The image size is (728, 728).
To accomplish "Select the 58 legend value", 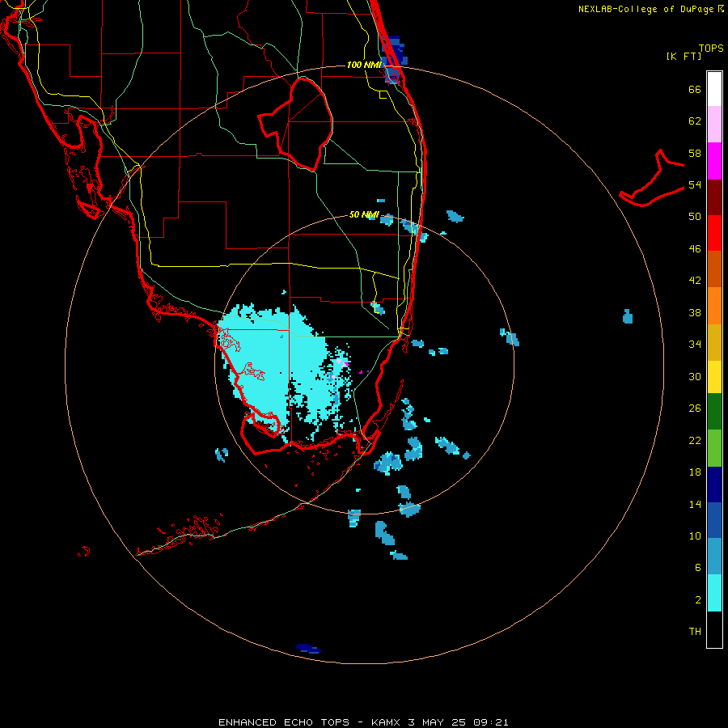I will (695, 153).
